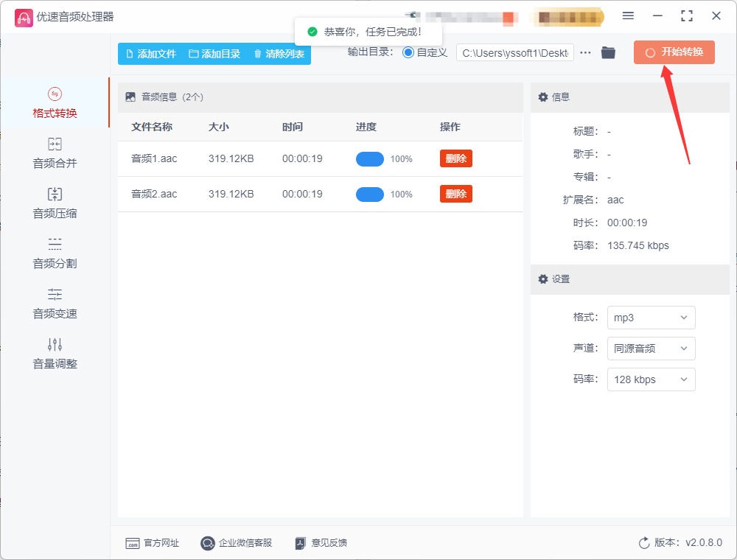Open 音频压缩 audio compression
737x560 pixels.
pyautogui.click(x=55, y=203)
